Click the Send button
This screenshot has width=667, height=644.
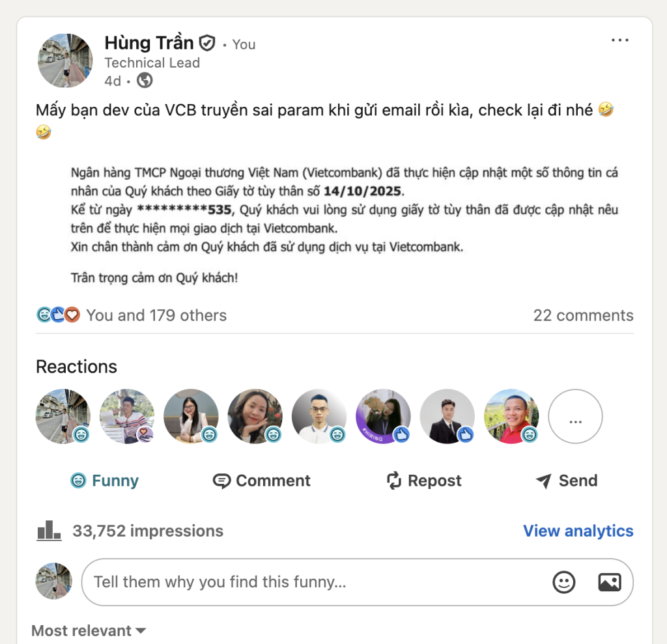click(x=566, y=481)
